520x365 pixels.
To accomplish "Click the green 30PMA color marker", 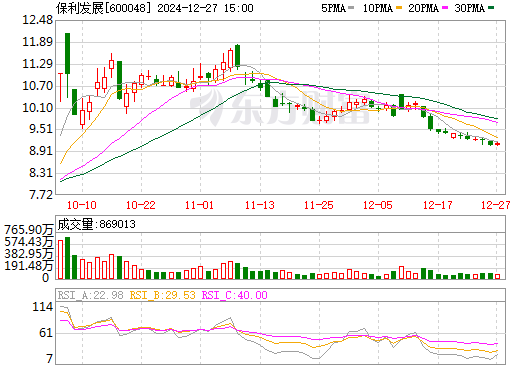I will point(491,8).
